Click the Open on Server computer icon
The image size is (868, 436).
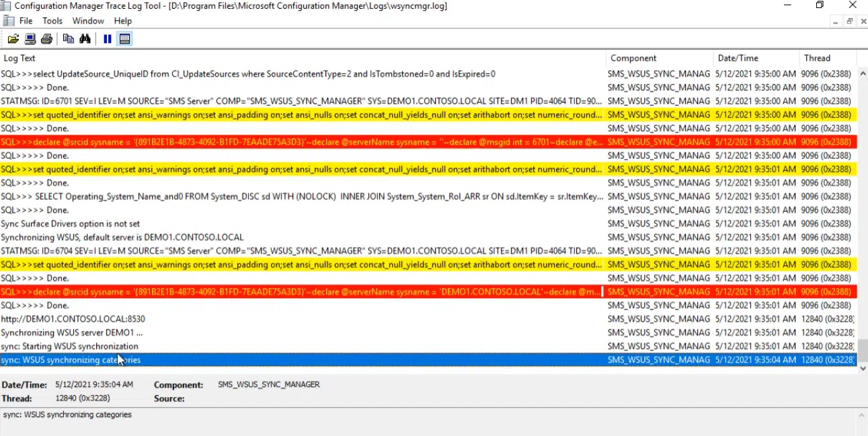(30, 39)
